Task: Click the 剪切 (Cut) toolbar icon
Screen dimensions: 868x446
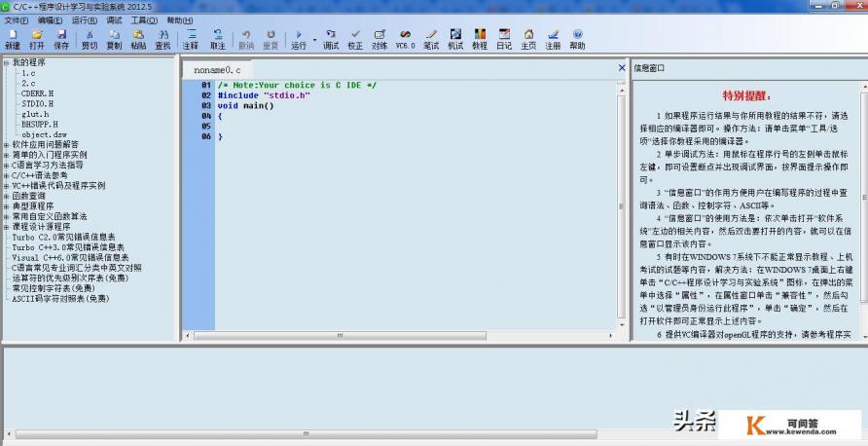Action: (90, 38)
